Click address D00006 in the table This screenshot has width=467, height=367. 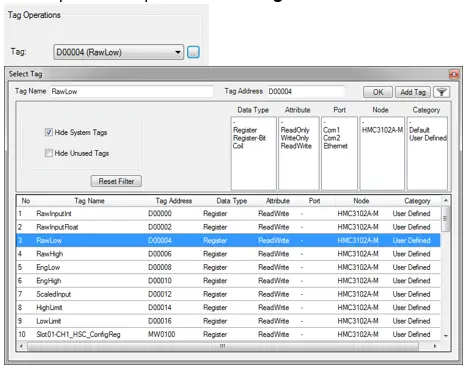point(160,254)
